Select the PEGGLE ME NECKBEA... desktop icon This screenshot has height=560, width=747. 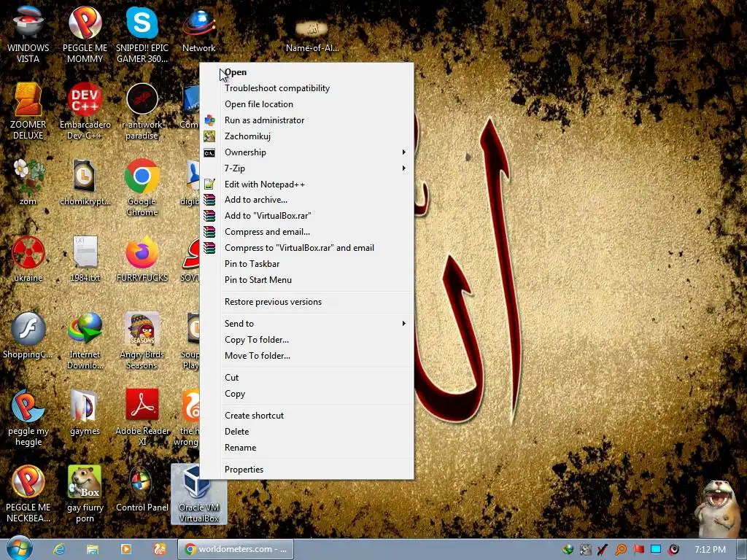coord(28,494)
